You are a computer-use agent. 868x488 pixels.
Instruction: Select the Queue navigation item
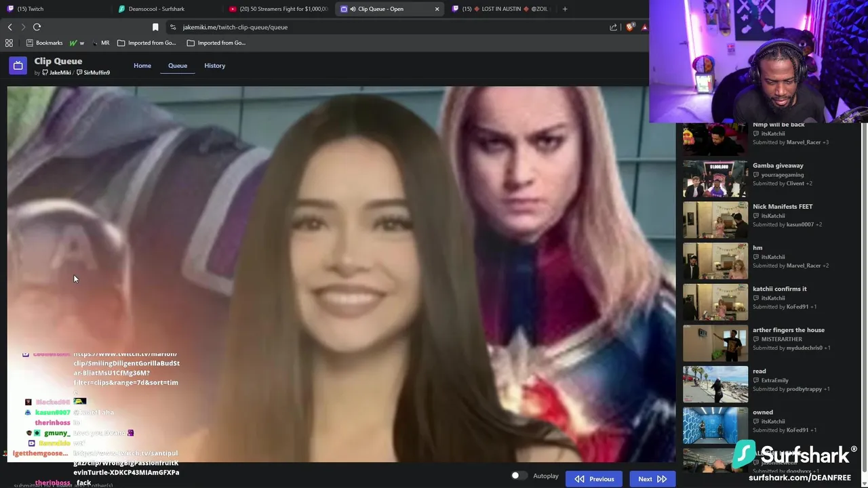(x=178, y=66)
